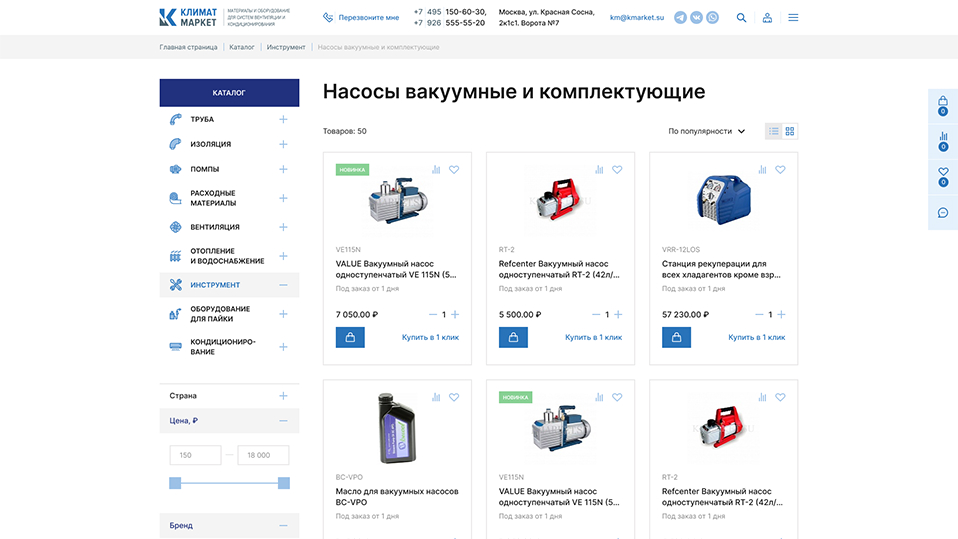Open the VK social icon
958x539 pixels.
coord(696,17)
